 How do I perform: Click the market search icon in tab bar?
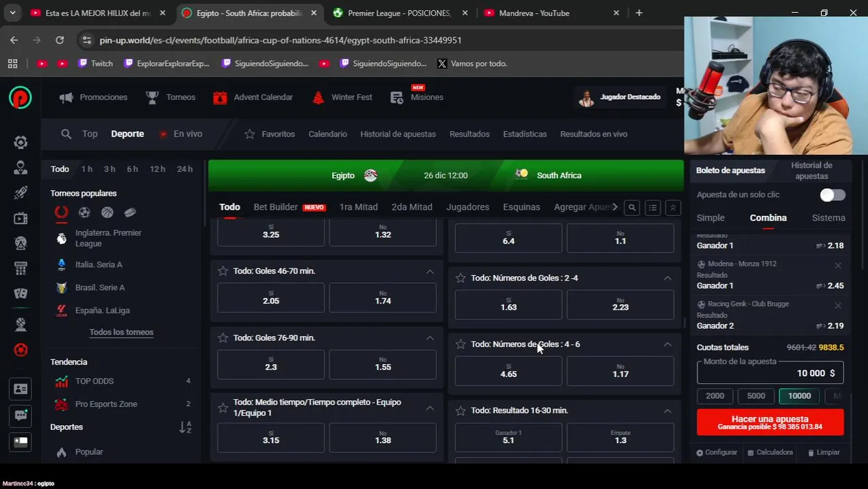632,207
